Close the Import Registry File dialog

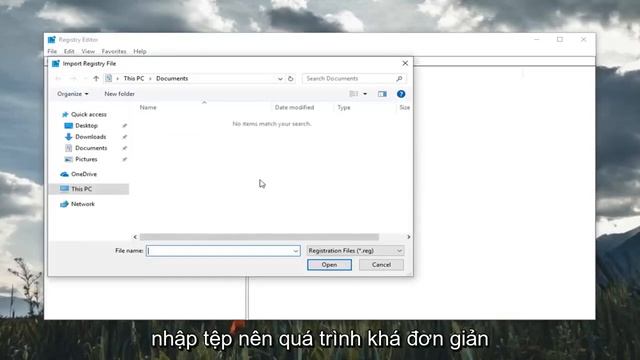(405, 63)
